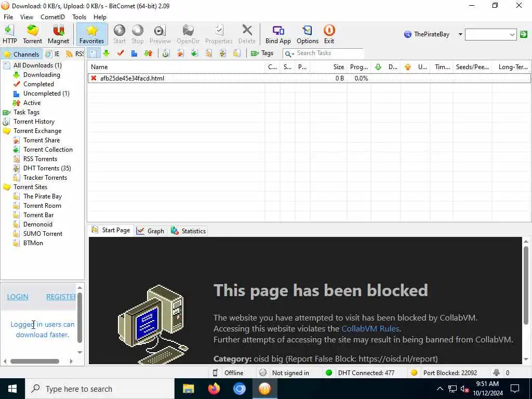Select DHT Torrents (35) in the tree

pyautogui.click(x=47, y=168)
